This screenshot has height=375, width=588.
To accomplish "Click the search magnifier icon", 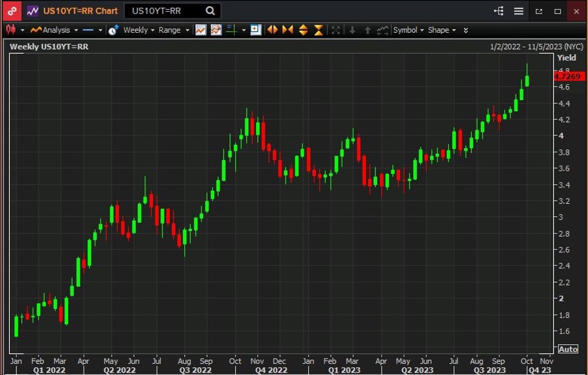I will [210, 11].
